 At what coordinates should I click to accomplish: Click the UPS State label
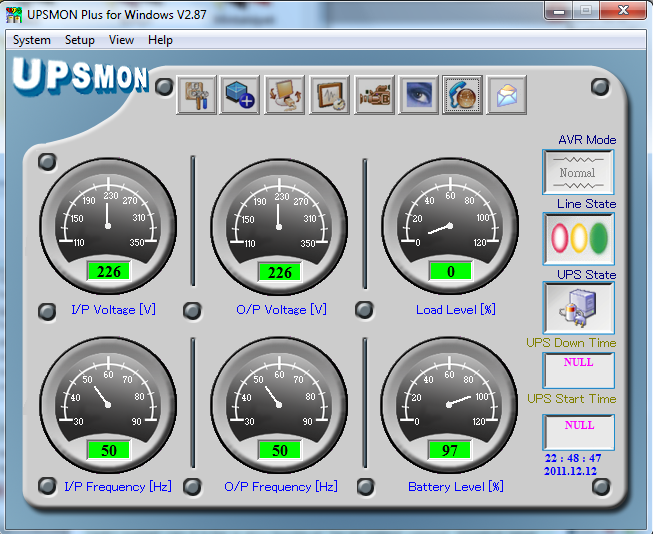point(586,274)
